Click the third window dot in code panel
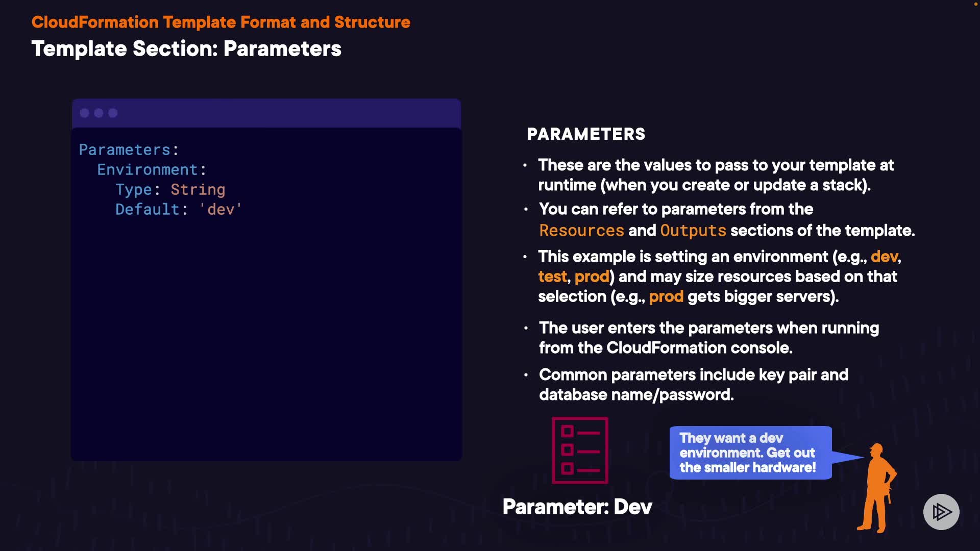The image size is (980, 551). click(113, 113)
